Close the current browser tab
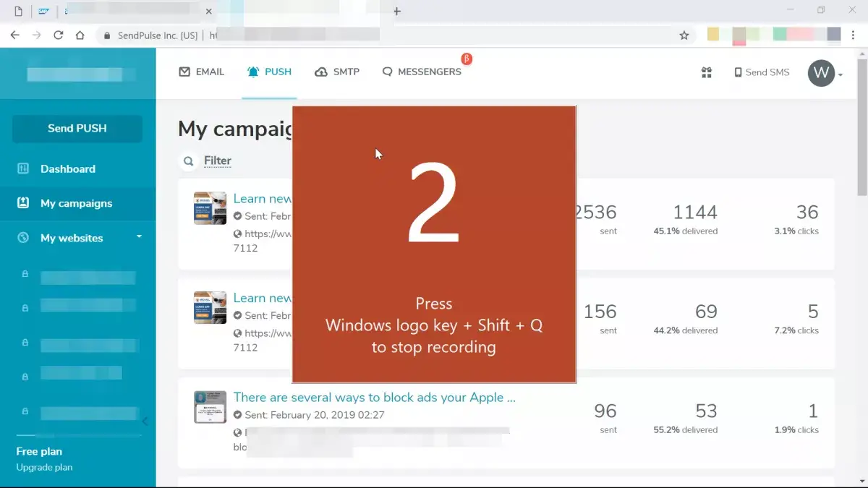The width and height of the screenshot is (868, 488). click(x=209, y=12)
